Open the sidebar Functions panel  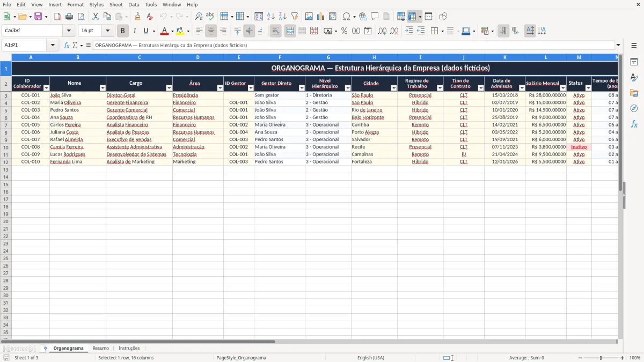coord(634,124)
